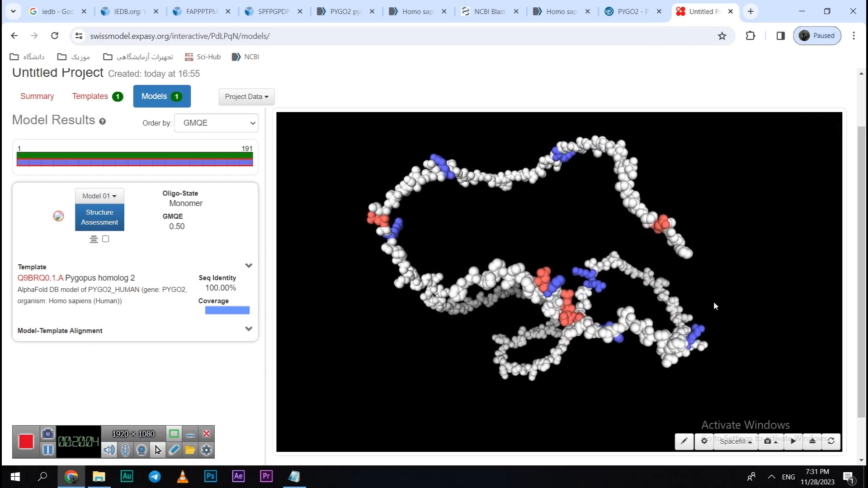Open the Spacefill representation dropdown
This screenshot has height=488, width=868.
[x=736, y=441]
